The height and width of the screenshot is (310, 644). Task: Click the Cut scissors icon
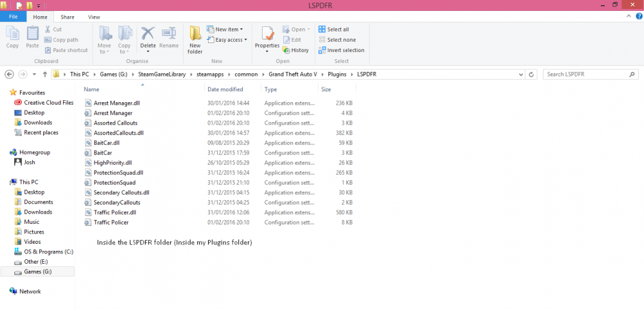pyautogui.click(x=48, y=29)
